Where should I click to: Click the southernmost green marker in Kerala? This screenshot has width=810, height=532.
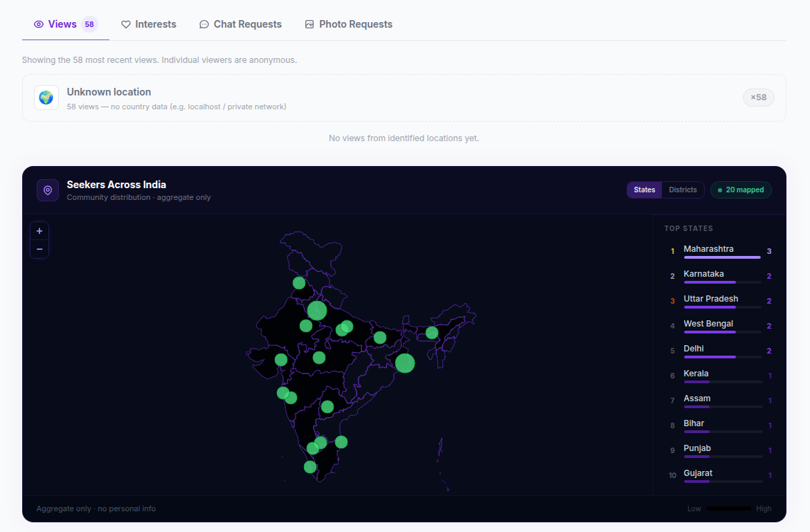tap(310, 467)
